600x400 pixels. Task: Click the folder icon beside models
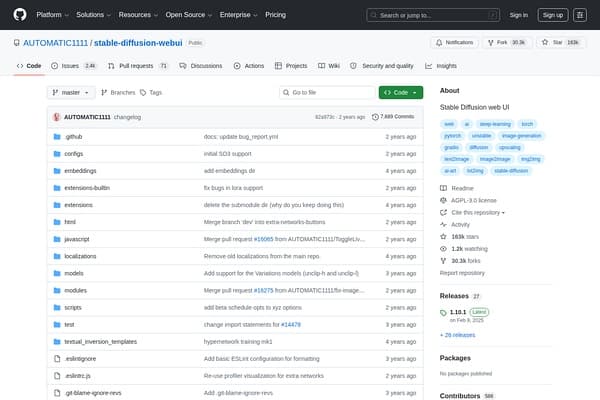tap(57, 273)
